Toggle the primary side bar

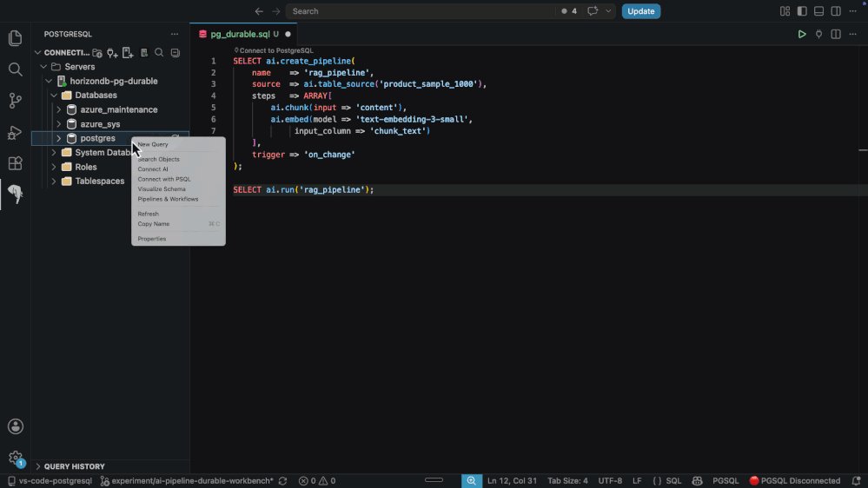pos(802,11)
